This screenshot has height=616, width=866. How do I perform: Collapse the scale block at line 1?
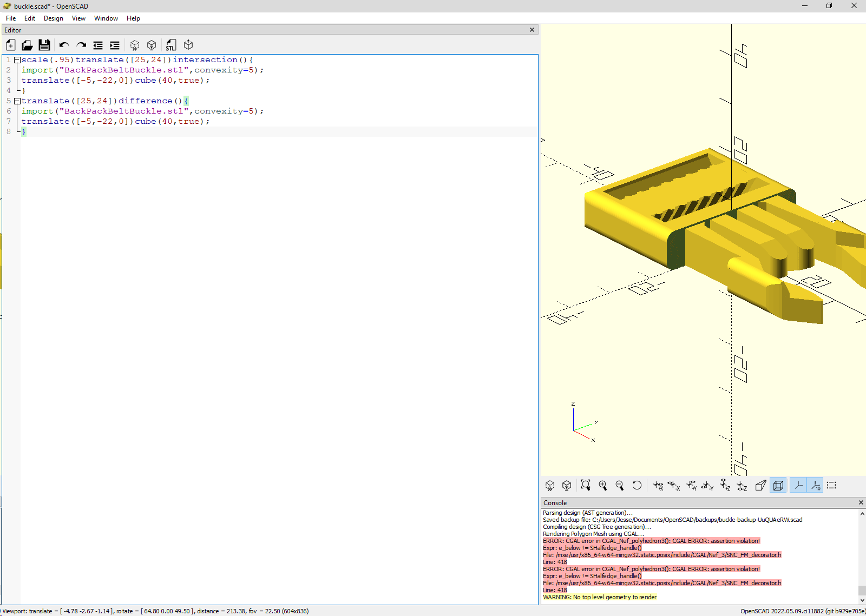(17, 60)
